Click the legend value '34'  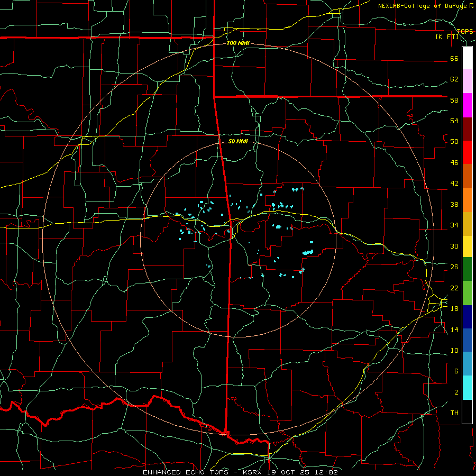pyautogui.click(x=454, y=225)
